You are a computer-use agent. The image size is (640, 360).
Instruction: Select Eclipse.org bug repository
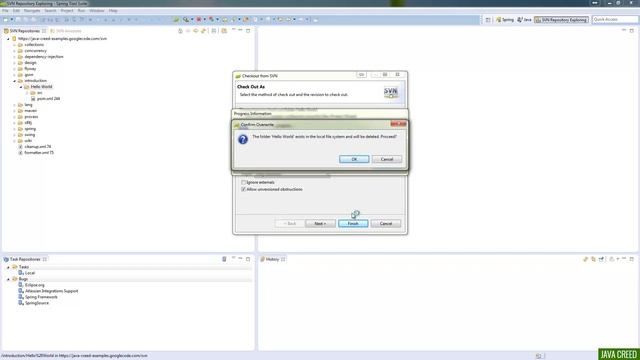[34, 285]
